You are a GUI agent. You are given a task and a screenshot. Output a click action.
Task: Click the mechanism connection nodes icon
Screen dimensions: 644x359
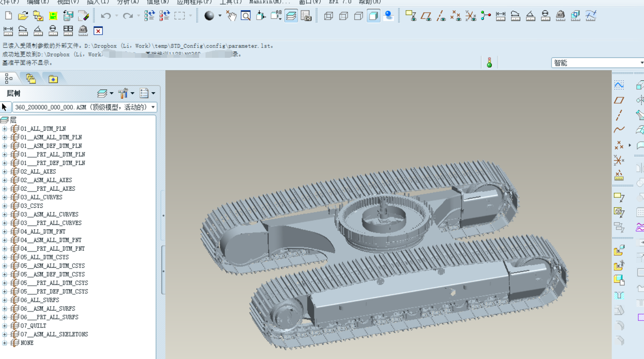pos(486,16)
